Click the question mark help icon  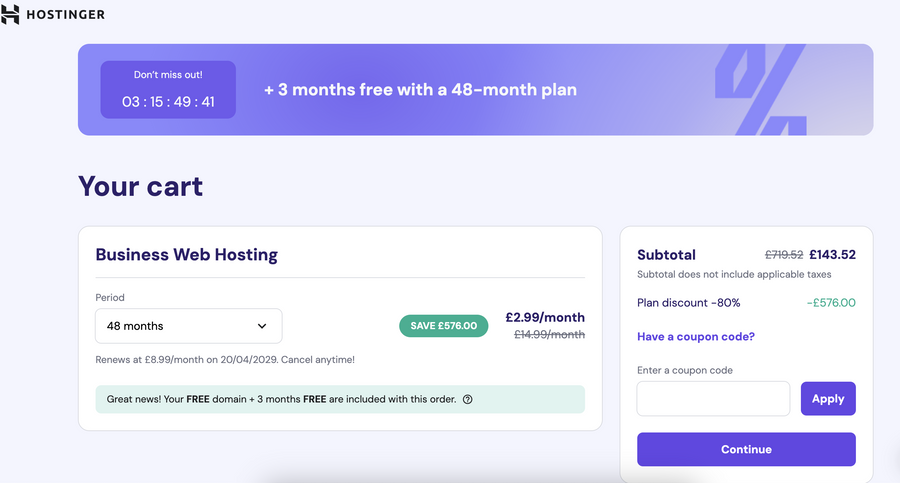[x=468, y=400]
